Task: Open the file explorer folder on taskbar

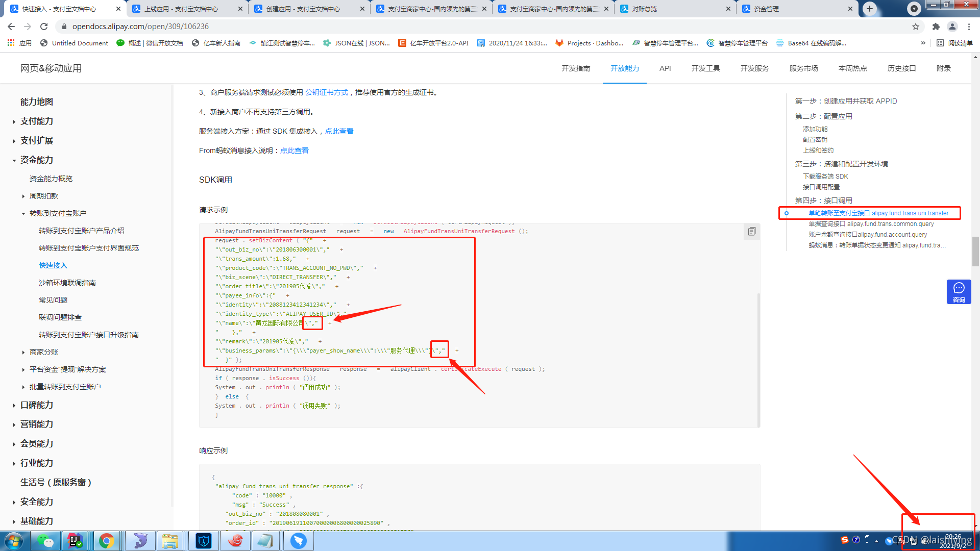Action: pyautogui.click(x=169, y=541)
